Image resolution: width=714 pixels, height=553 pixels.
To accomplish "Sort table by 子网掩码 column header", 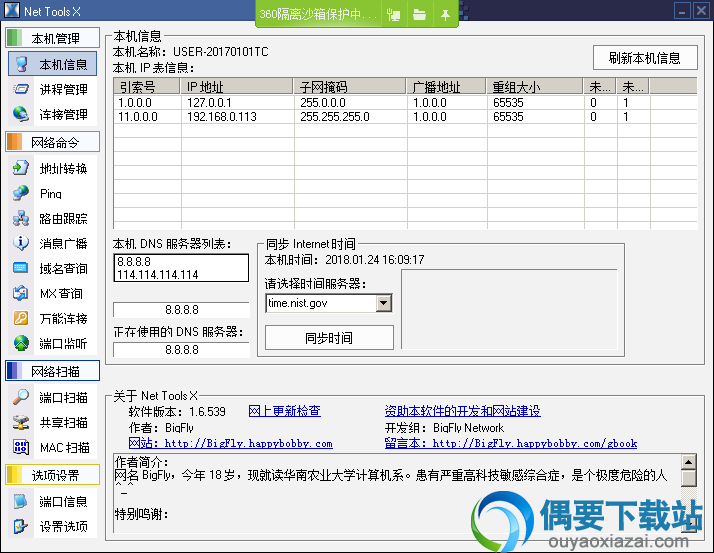I will pyautogui.click(x=350, y=86).
